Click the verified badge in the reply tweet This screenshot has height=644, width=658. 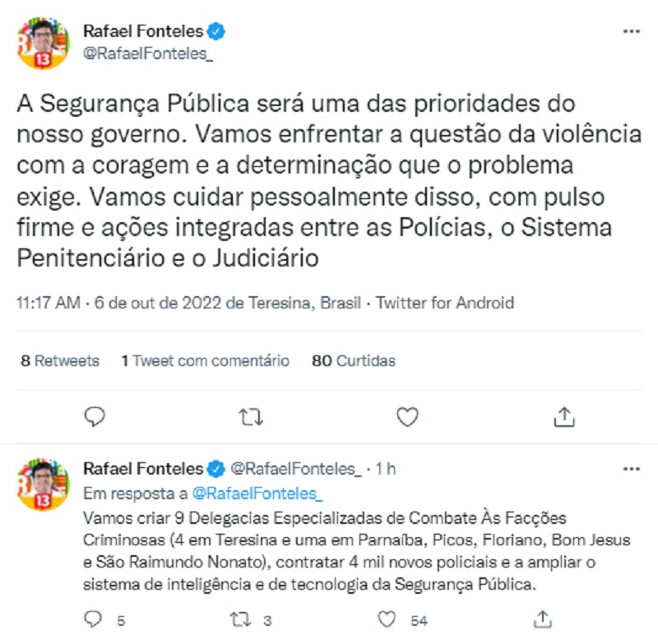coord(215,468)
